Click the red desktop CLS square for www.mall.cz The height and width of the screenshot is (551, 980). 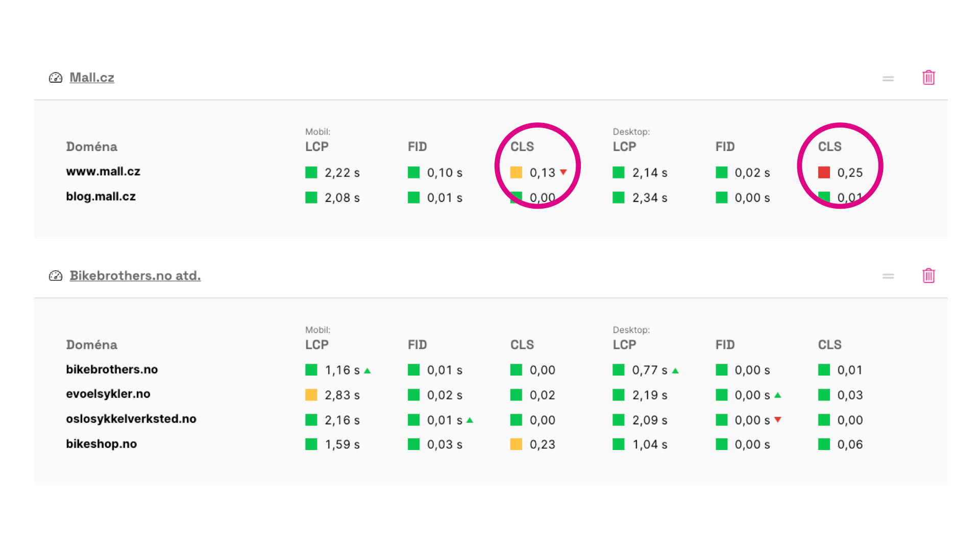tap(825, 172)
